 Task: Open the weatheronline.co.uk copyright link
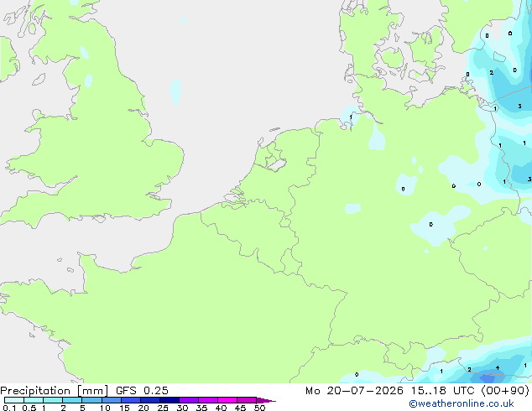462,403
